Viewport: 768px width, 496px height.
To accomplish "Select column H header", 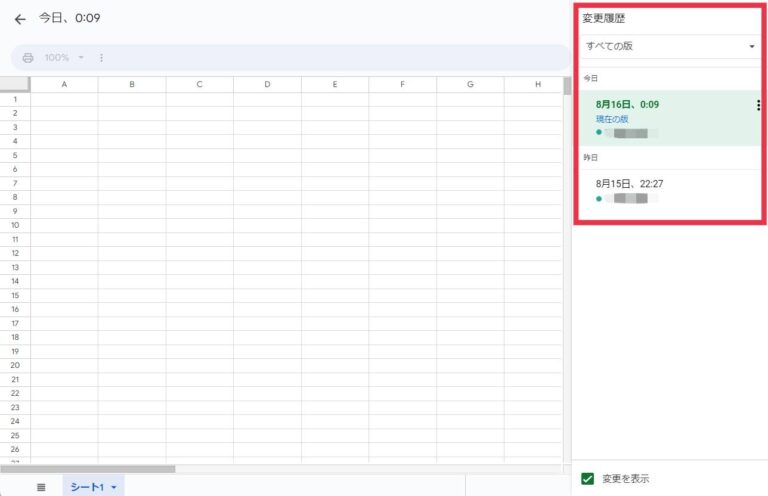I will pos(537,85).
